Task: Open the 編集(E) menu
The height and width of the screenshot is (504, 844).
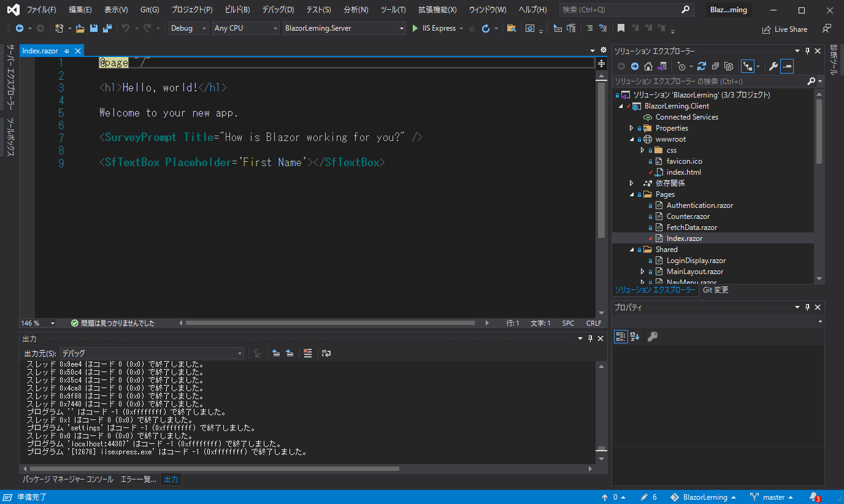Action: click(80, 10)
